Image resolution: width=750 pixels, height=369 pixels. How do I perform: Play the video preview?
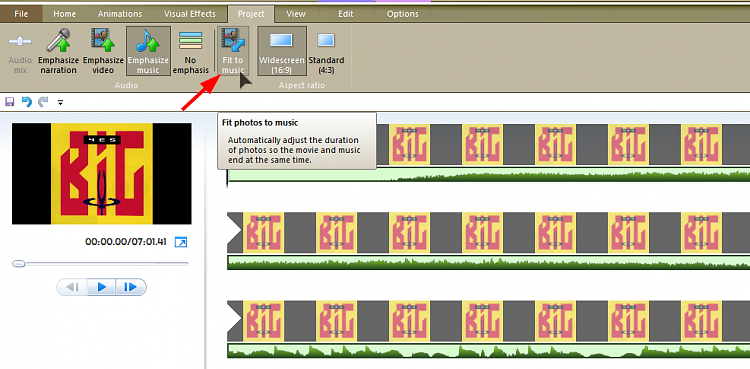101,287
